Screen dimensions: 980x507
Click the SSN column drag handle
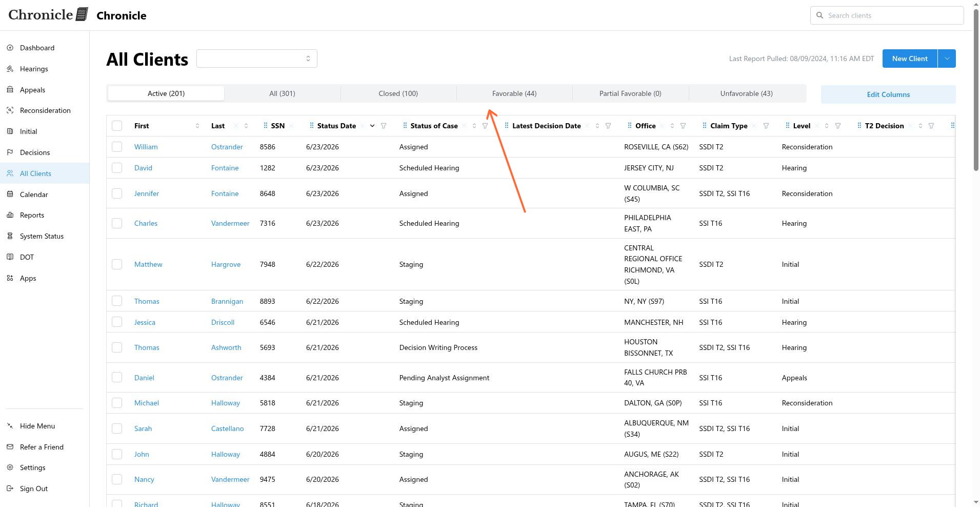pyautogui.click(x=265, y=126)
